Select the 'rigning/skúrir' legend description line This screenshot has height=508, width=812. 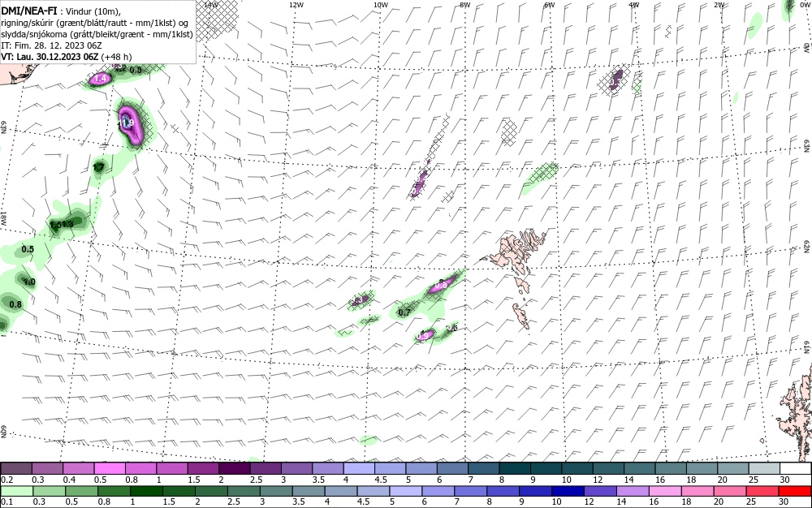click(x=95, y=24)
